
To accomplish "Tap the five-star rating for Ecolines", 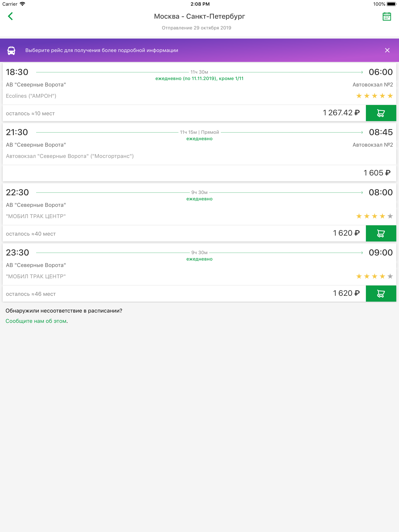I will tap(374, 96).
